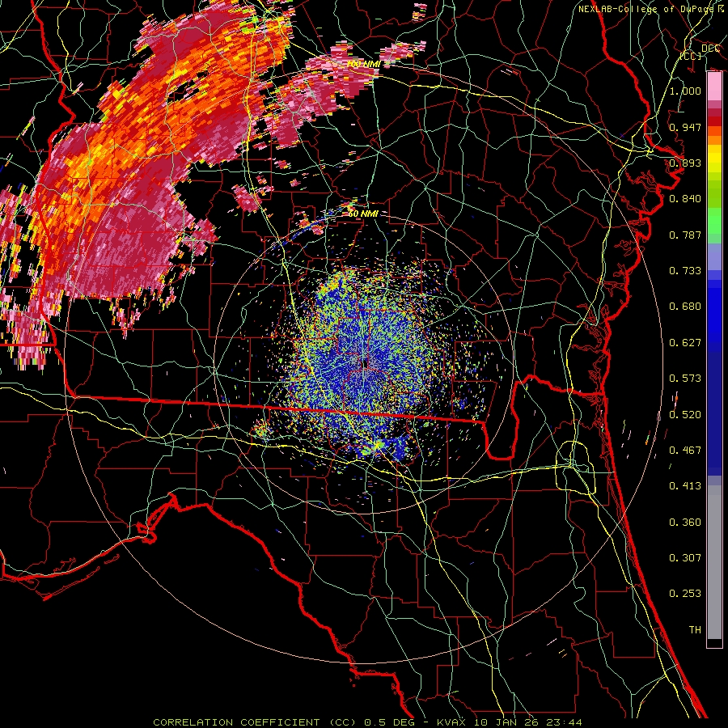
Task: Click the 0.893 scale value
Action: [685, 163]
